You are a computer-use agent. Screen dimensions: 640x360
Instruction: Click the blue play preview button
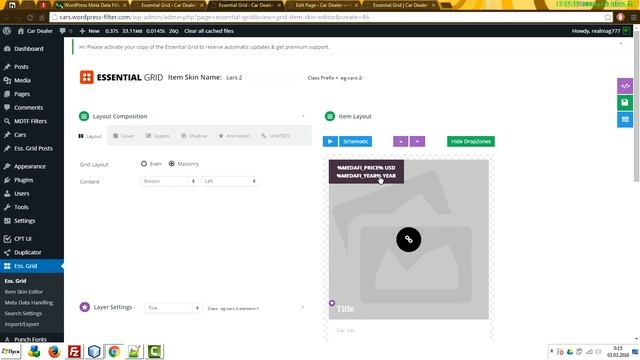point(330,141)
